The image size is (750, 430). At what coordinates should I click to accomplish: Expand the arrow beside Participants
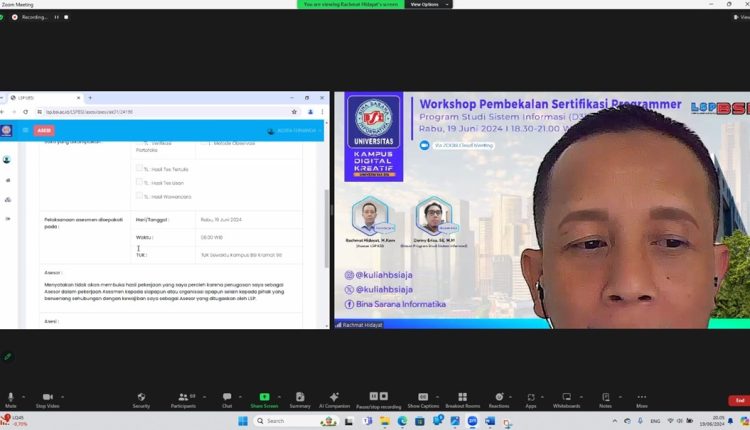pyautogui.click(x=204, y=397)
